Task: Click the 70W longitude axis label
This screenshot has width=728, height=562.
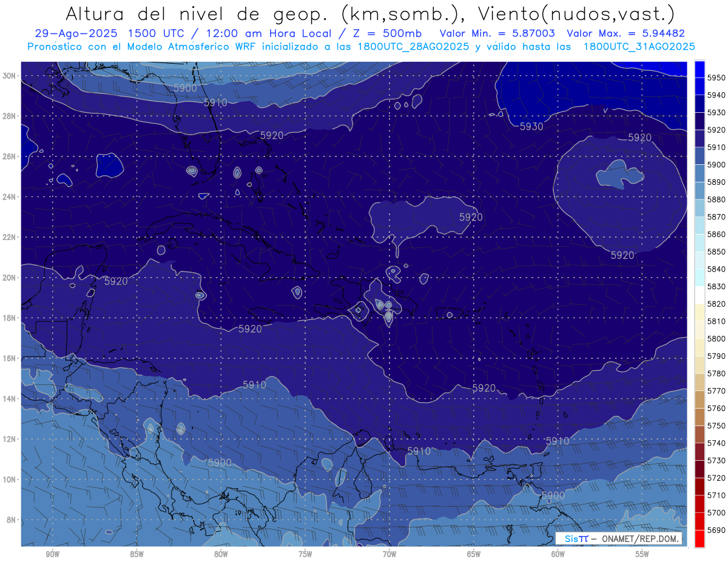Action: (x=389, y=554)
